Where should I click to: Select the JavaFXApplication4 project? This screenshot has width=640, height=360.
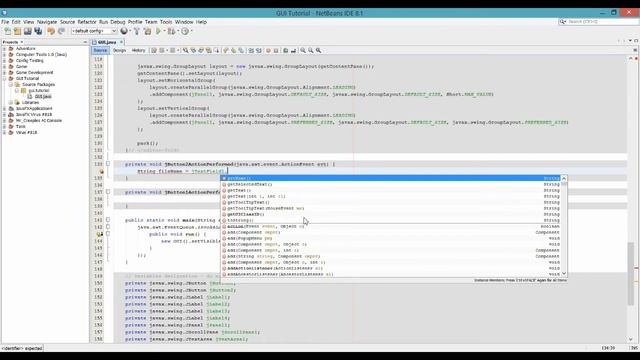[x=34, y=109]
